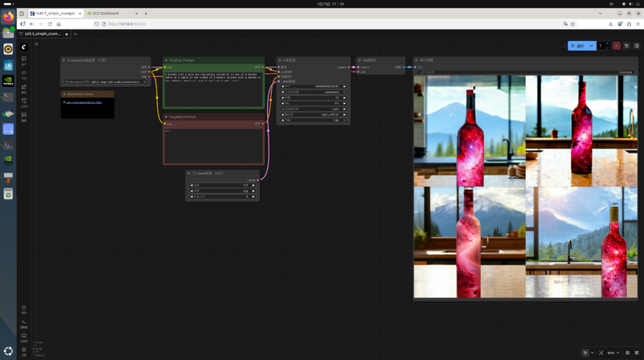Bookmark this page with the star icon

(573, 24)
